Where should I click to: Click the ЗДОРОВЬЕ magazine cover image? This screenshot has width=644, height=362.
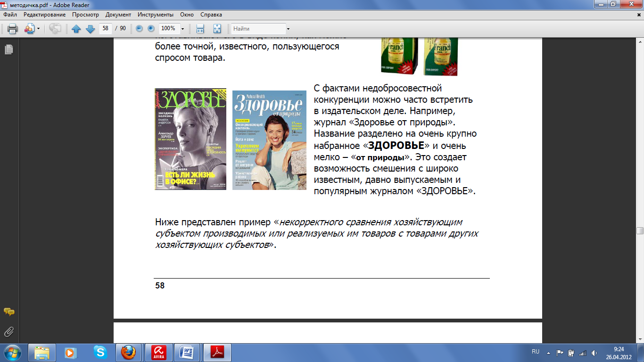point(190,139)
